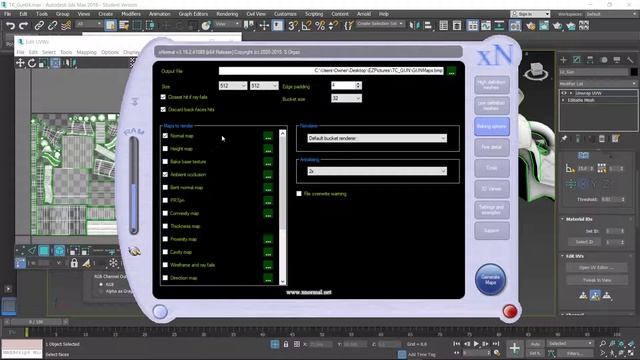Enable the File overwrite warning checkbox

tap(299, 193)
